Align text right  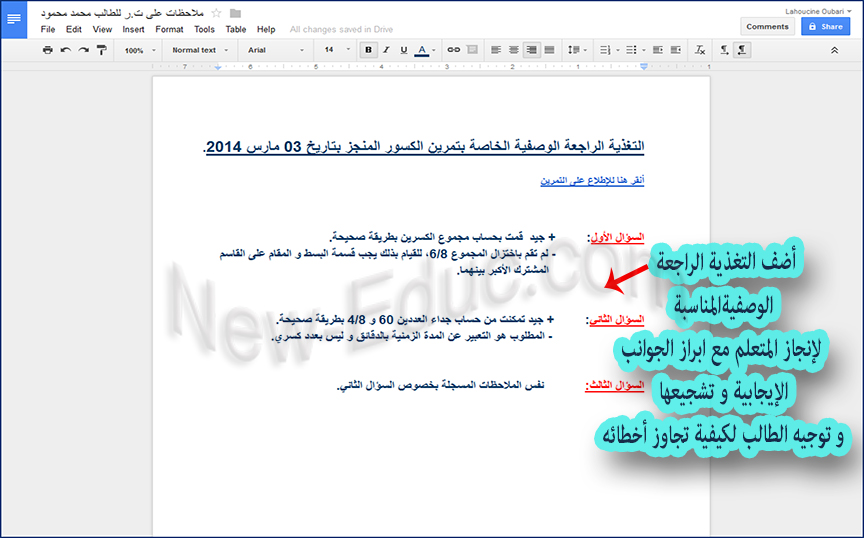point(532,50)
